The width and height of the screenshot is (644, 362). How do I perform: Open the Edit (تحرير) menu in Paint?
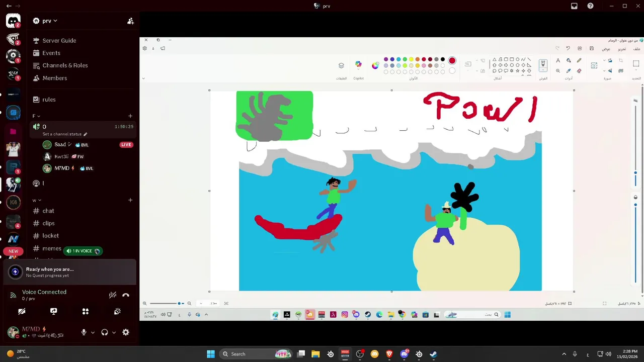(x=622, y=49)
